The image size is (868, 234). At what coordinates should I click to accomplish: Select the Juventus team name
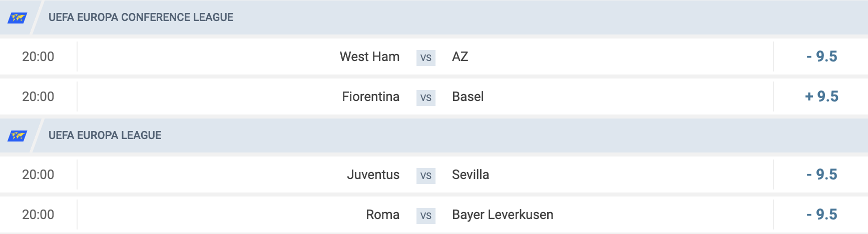[373, 174]
